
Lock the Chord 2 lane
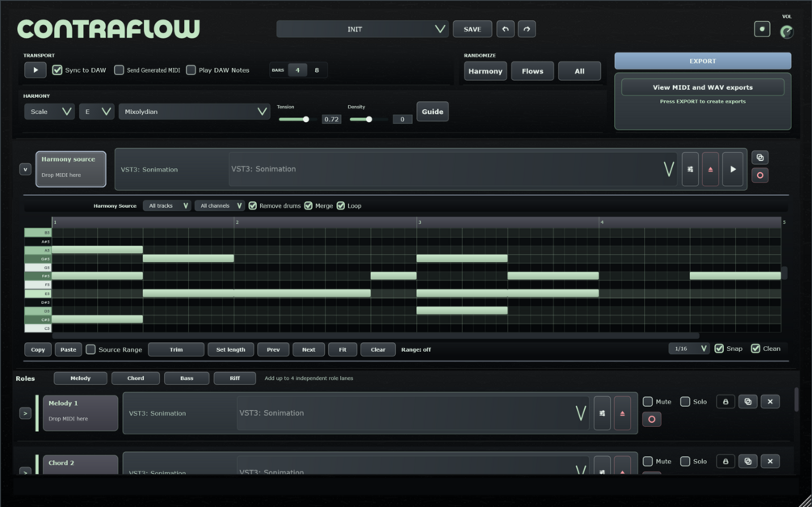(x=726, y=462)
